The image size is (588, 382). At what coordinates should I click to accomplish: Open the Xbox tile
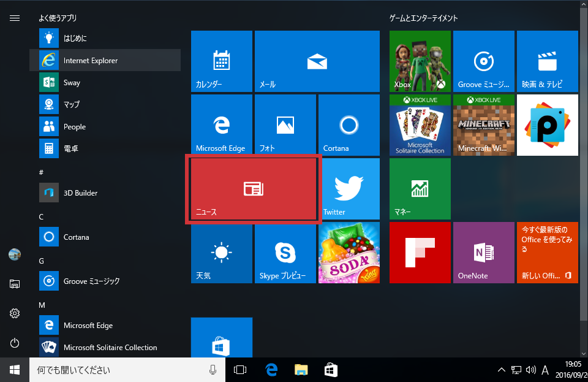coord(420,61)
